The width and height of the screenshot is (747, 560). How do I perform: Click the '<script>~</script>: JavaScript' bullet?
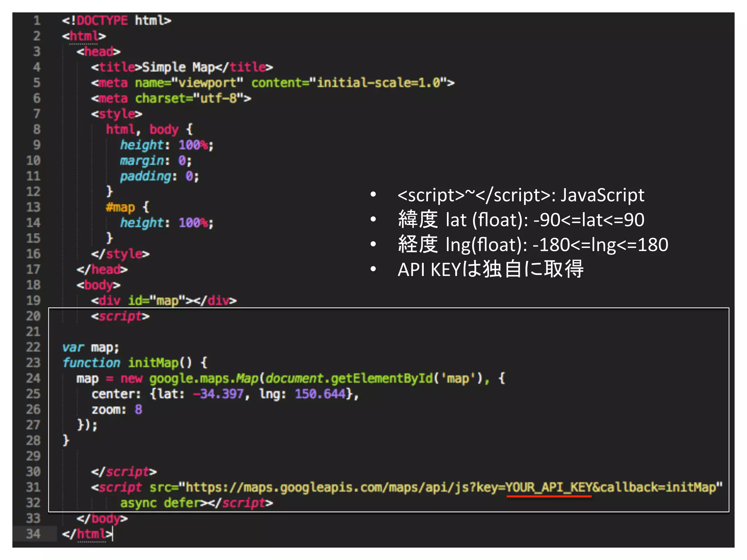[x=521, y=195]
